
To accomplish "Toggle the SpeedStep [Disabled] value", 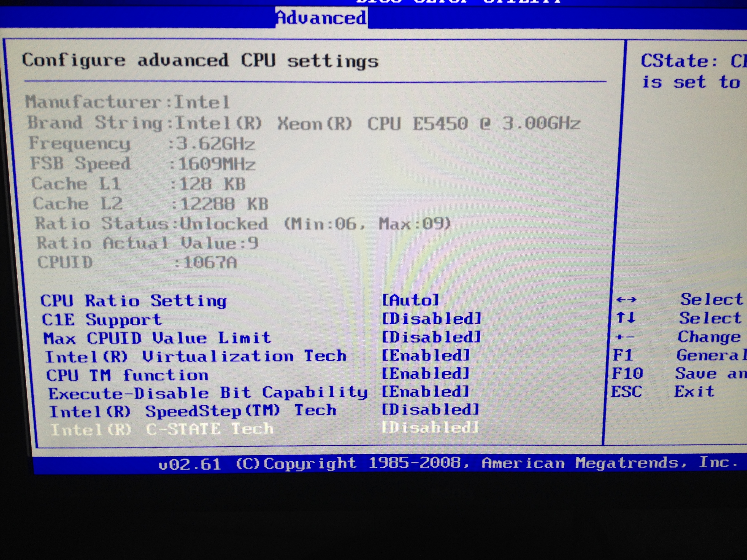I will (430, 409).
